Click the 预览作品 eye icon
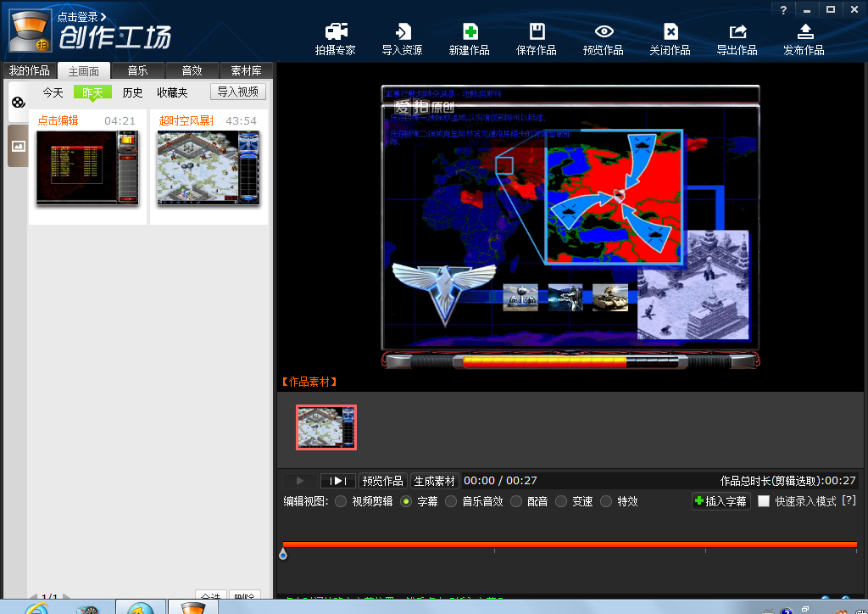Viewport: 868px width, 614px height. 604,32
